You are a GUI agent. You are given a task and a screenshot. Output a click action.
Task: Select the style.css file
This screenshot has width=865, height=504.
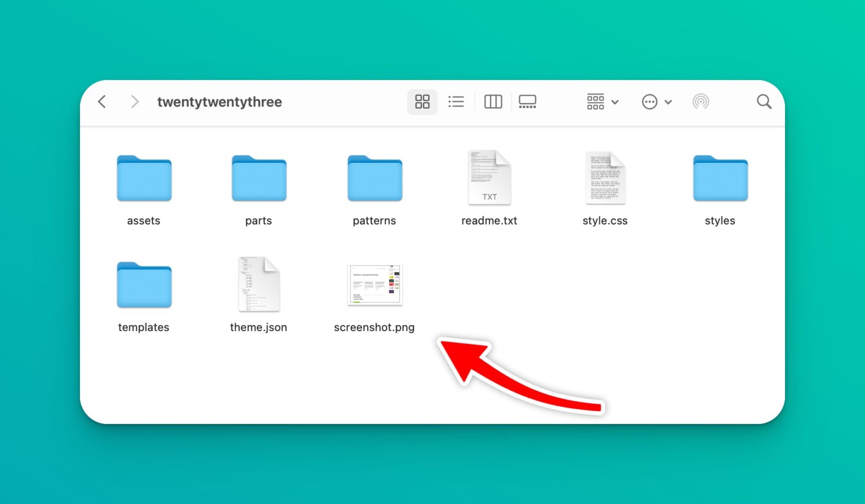click(605, 177)
